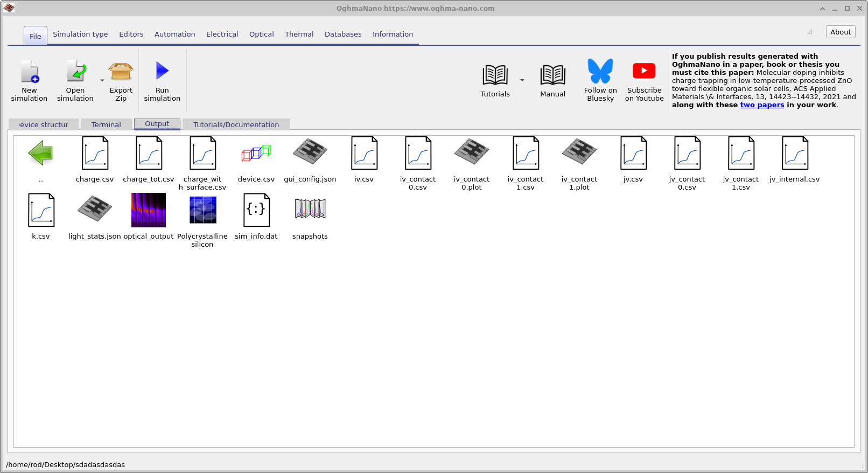The height and width of the screenshot is (473, 868).
Task: Click Subscribe on Youtube icon
Action: coord(644,71)
